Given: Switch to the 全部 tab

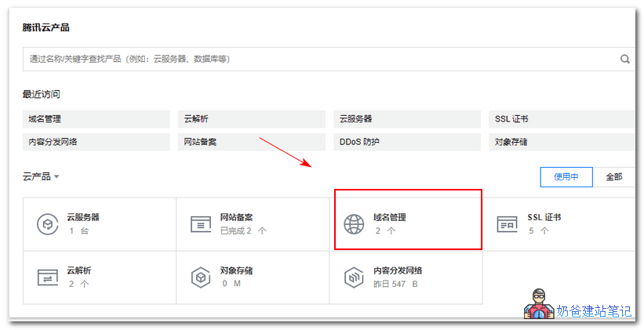Looking at the screenshot, I should coord(614,177).
